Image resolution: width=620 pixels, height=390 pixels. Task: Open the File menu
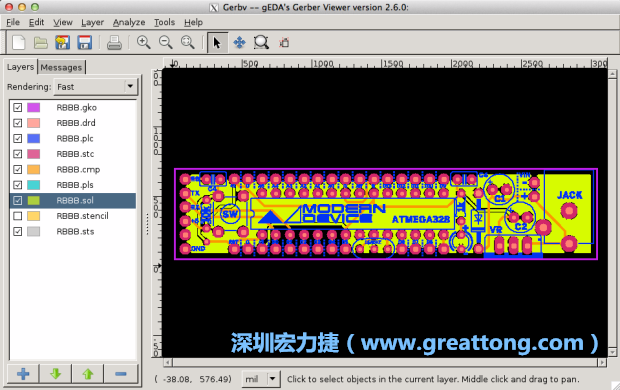[x=13, y=22]
